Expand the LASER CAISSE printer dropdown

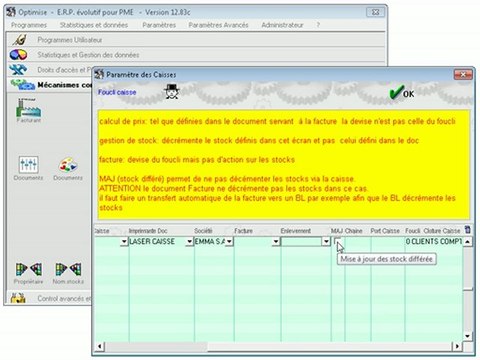[x=189, y=241]
